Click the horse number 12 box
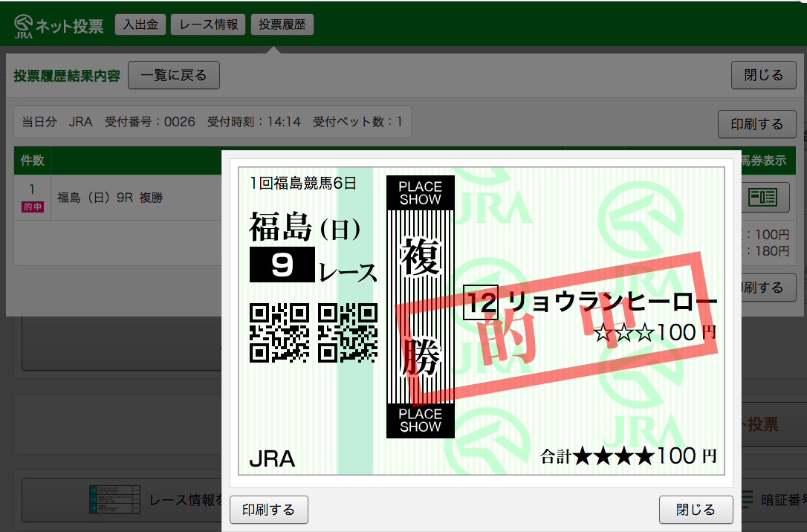The height and width of the screenshot is (532, 807). (x=481, y=302)
